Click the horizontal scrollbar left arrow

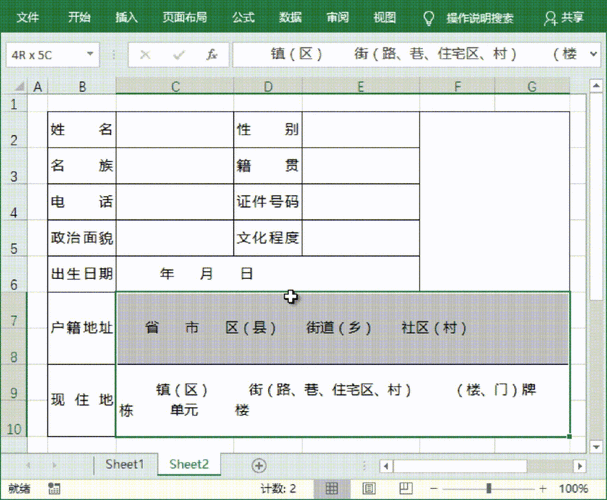386,466
